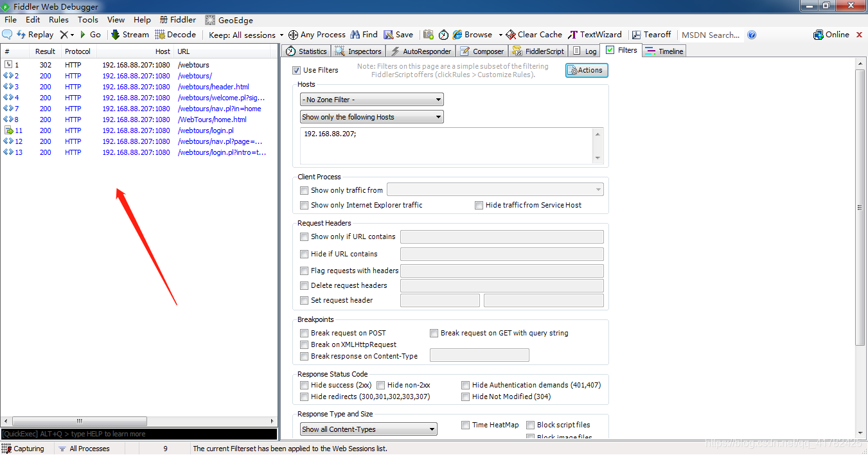Open Find sessions binoculars tool
Screen dimensions: 868x455
(x=364, y=35)
